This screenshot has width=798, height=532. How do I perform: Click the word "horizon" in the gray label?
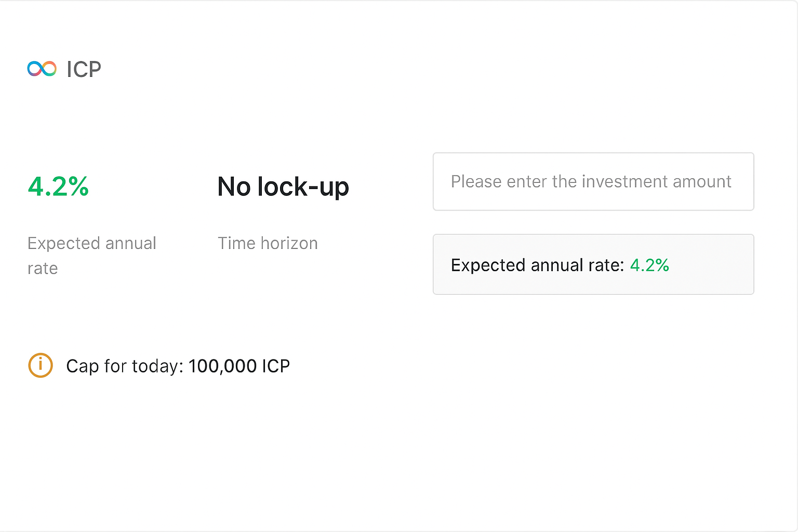tap(289, 243)
